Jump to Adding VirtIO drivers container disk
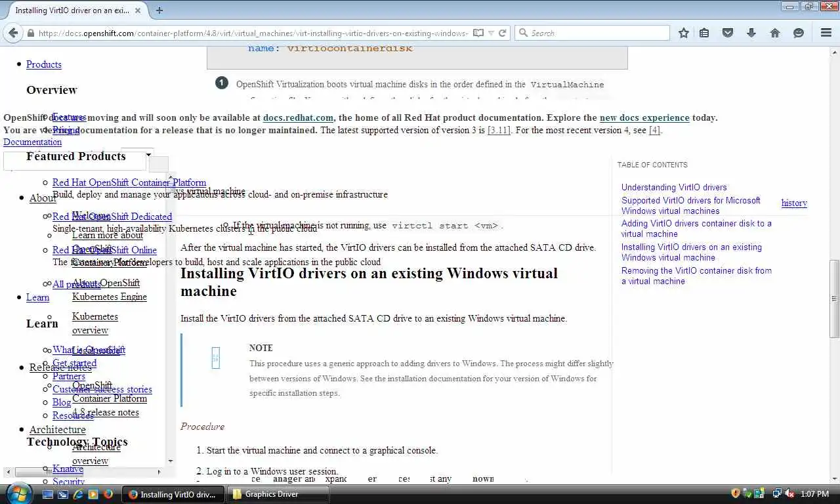Screen dimensions: 840x504 [x=696, y=228]
